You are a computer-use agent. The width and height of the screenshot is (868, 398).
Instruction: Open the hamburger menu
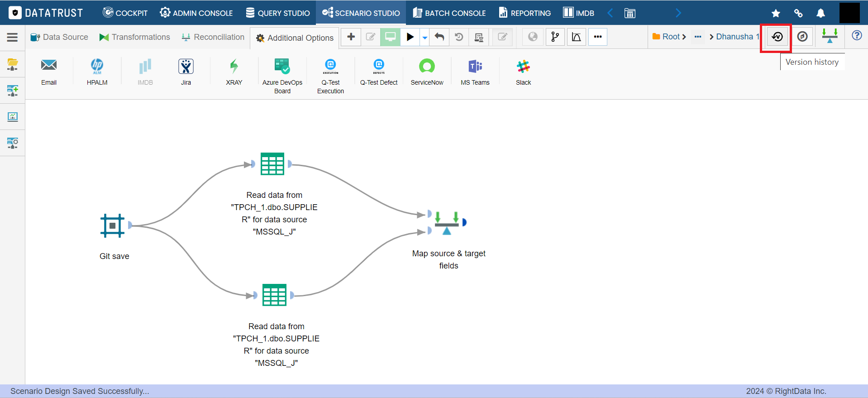(x=12, y=37)
